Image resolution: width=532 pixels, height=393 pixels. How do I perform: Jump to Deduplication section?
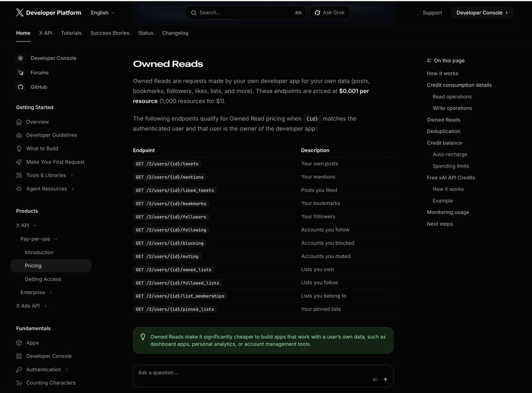click(x=443, y=131)
